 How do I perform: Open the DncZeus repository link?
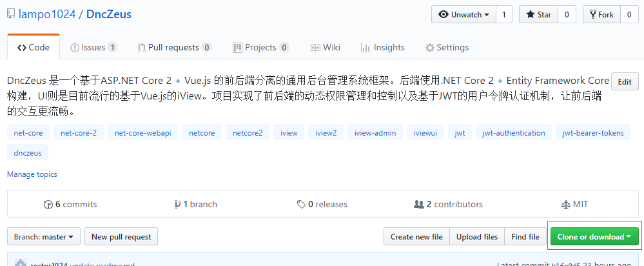point(109,14)
